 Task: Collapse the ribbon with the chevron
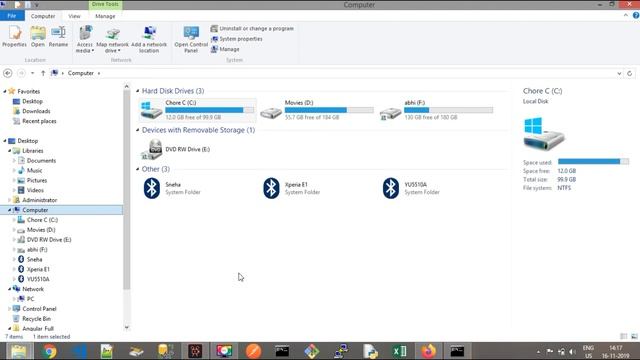pyautogui.click(x=626, y=15)
